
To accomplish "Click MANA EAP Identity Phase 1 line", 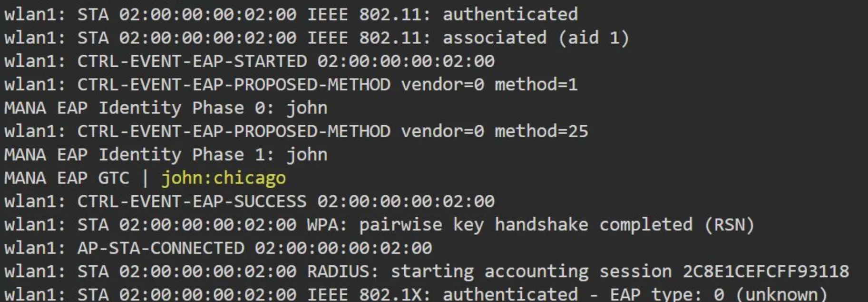I will (x=166, y=155).
